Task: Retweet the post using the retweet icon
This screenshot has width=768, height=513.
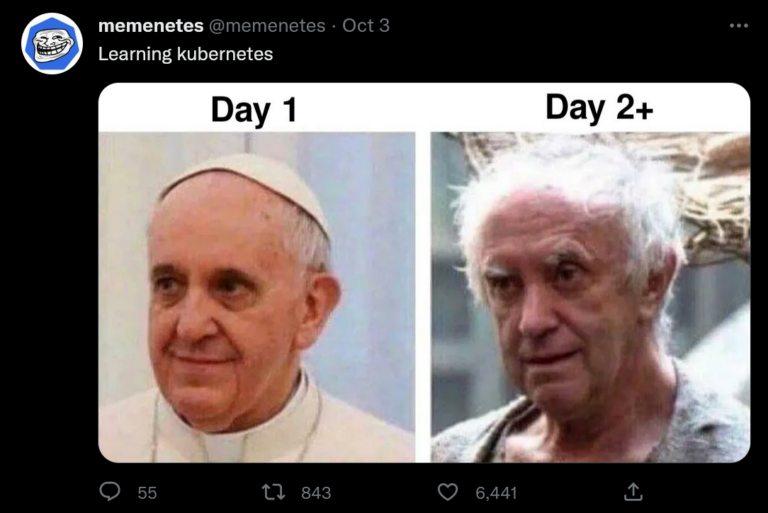Action: click(272, 492)
